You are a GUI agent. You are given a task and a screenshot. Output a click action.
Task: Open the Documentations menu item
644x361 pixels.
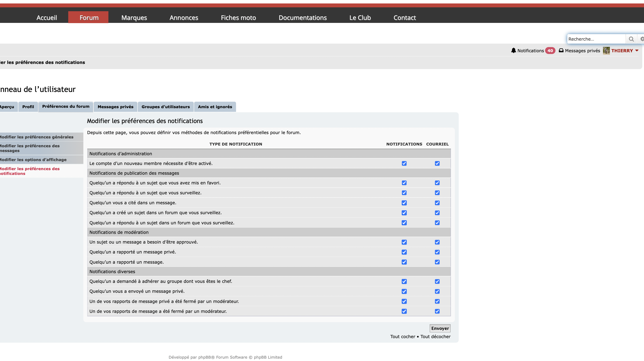[303, 17]
